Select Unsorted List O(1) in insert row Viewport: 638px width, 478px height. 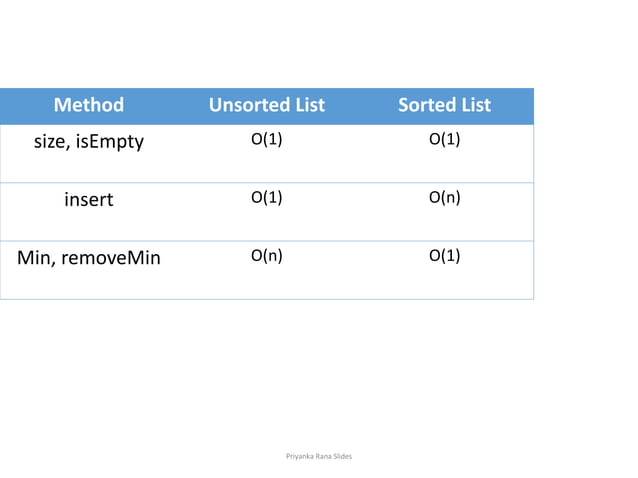click(266, 198)
